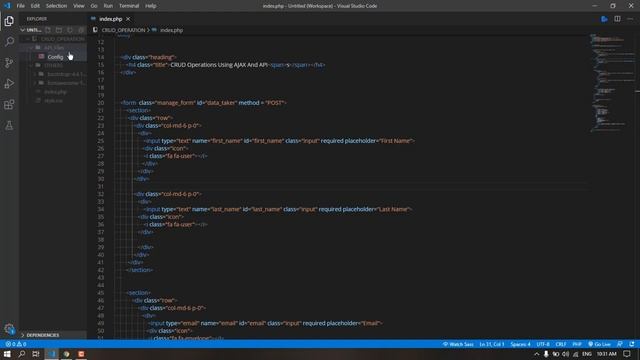Switch to Chrome on the taskbar
640x360 pixels.
(66, 354)
